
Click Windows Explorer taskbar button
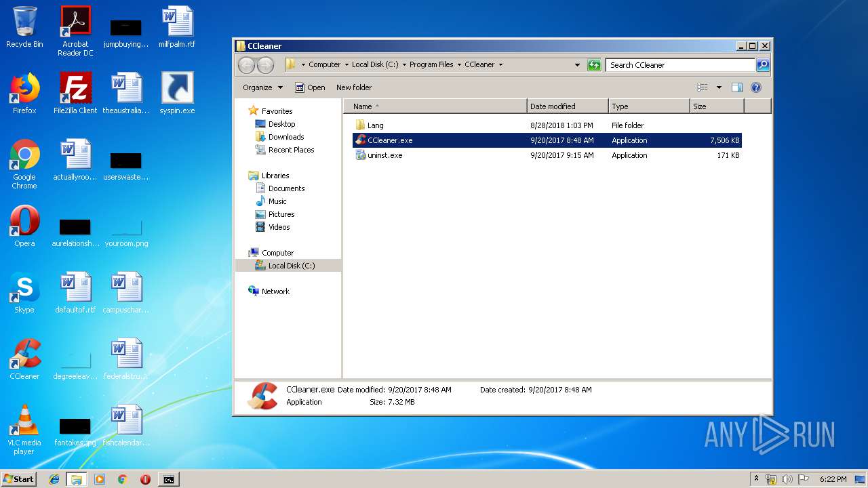tap(77, 479)
